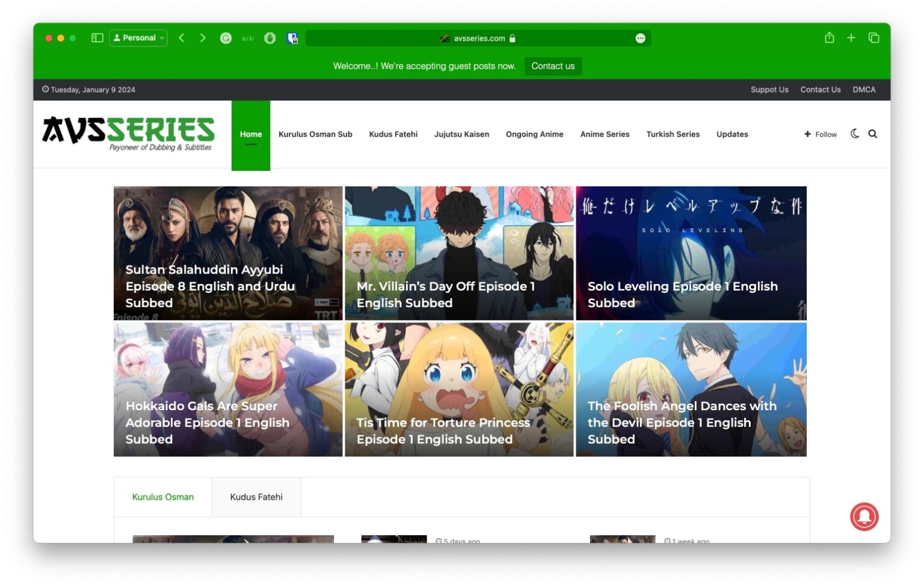924x587 pixels.
Task: Open notifications via the red bell icon
Action: point(864,516)
